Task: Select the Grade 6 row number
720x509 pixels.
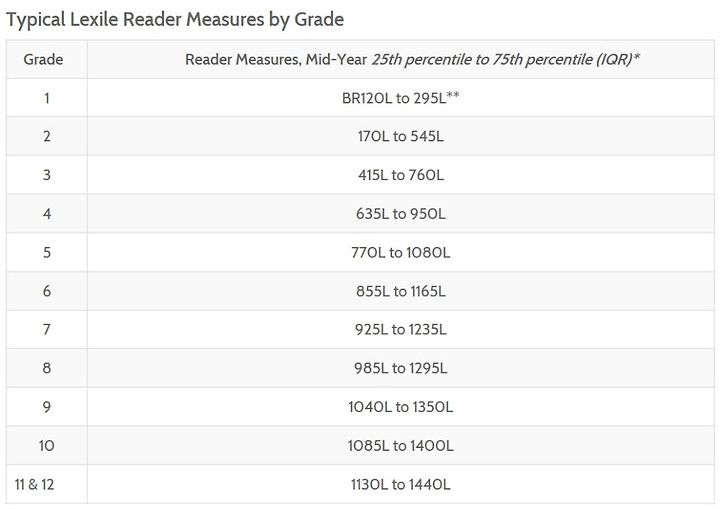Action: pyautogui.click(x=47, y=291)
